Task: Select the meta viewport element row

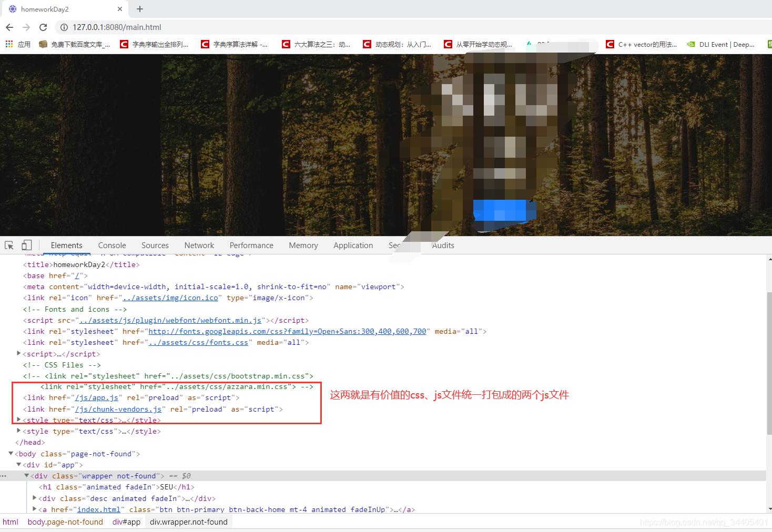Action: point(214,287)
